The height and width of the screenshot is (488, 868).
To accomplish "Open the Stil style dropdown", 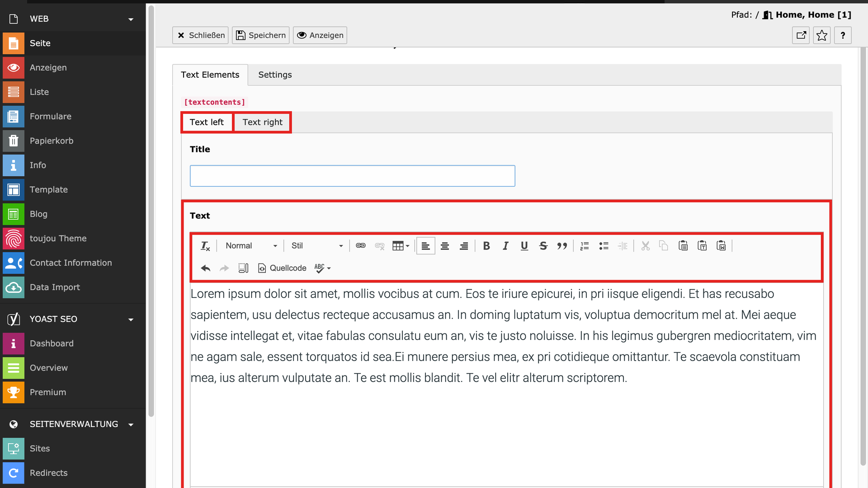I will 316,246.
